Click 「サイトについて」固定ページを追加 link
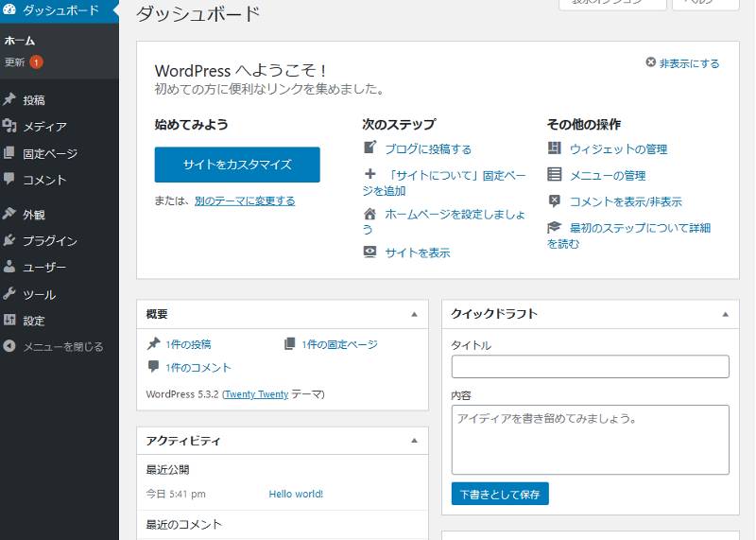The width and height of the screenshot is (756, 540). tap(443, 183)
